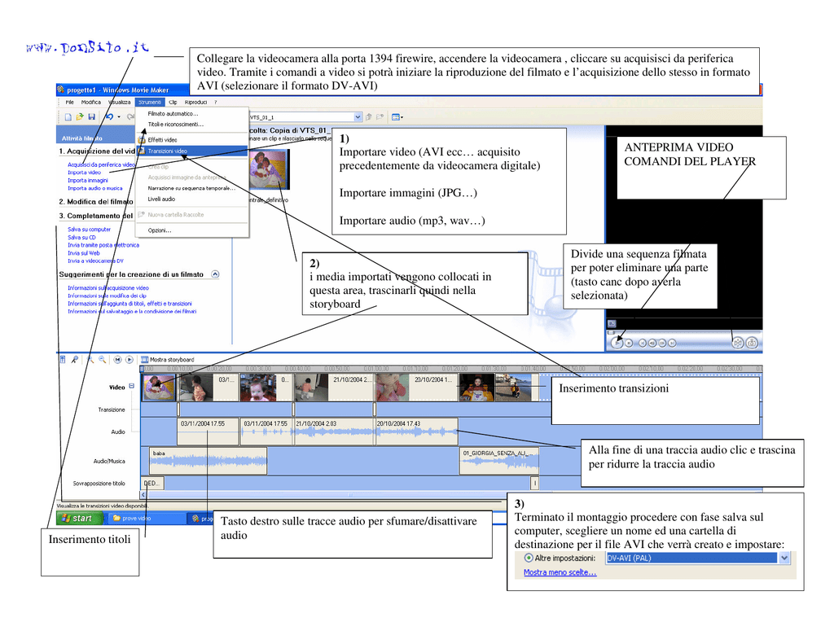The image size is (834, 644).
Task: Collapse the Suggerimenti per la creazione section
Action: (215, 274)
